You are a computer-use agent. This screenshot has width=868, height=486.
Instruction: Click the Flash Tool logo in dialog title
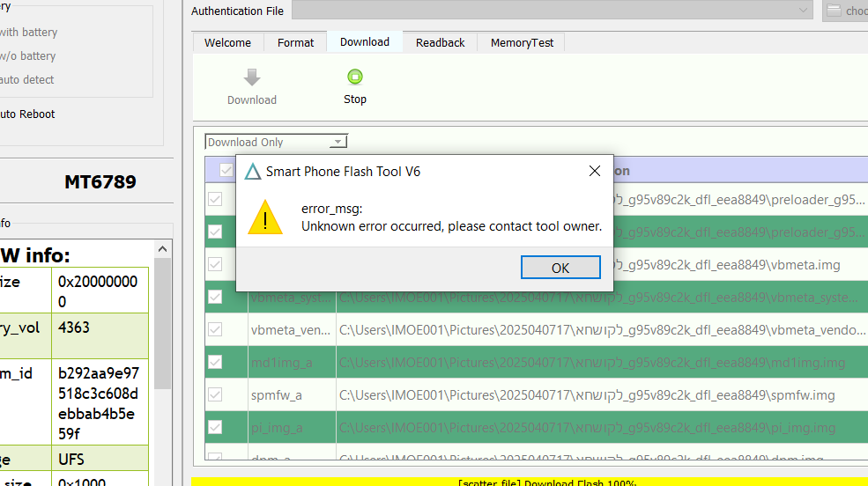tap(253, 172)
